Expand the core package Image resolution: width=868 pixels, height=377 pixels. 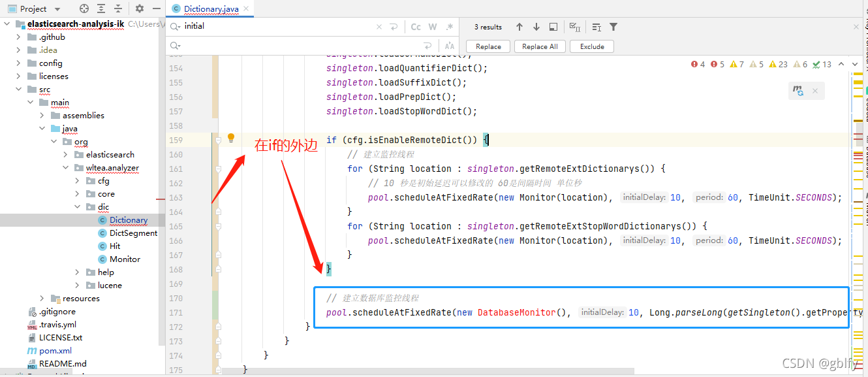coord(77,194)
